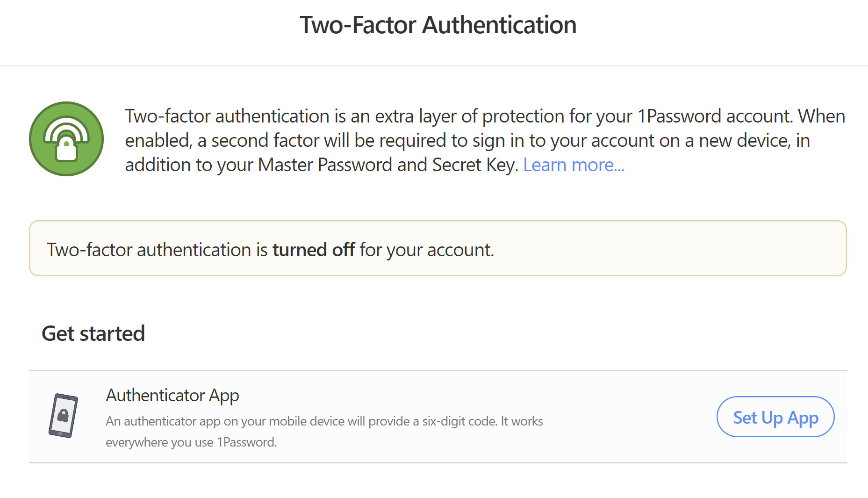Click the word "When" ending the first line
The image size is (868, 498).
click(x=821, y=116)
